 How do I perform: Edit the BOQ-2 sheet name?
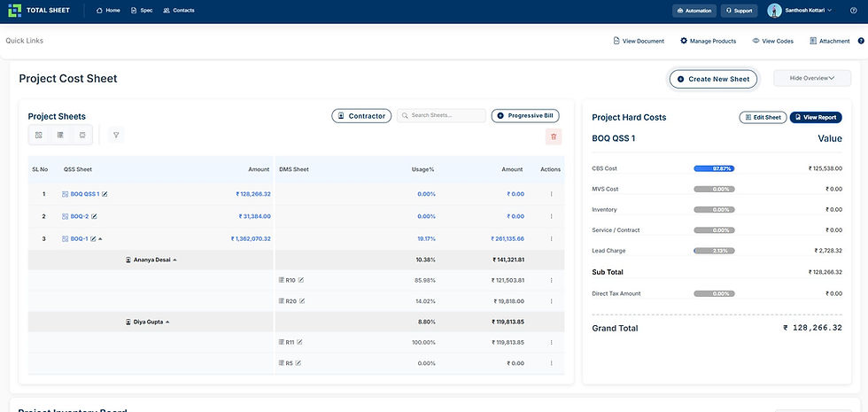coord(94,216)
